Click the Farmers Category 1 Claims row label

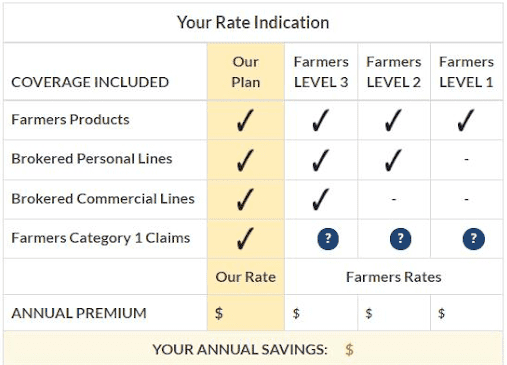[101, 238]
